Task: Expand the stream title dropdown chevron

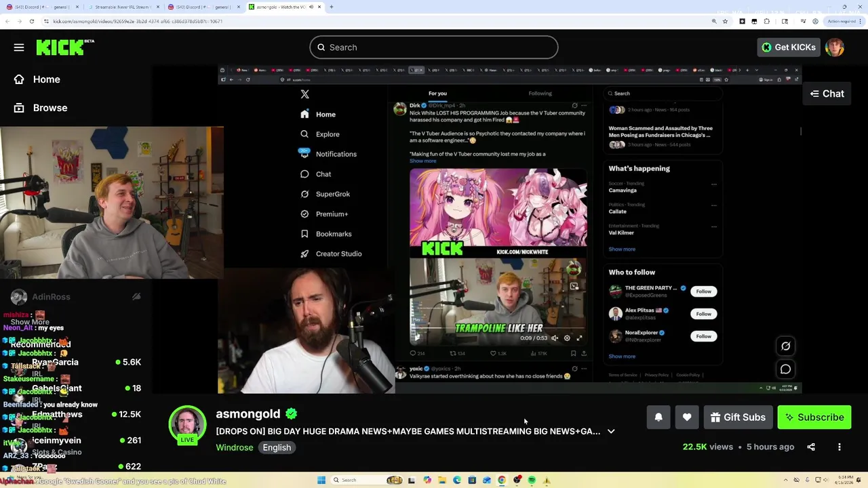Action: click(x=611, y=431)
